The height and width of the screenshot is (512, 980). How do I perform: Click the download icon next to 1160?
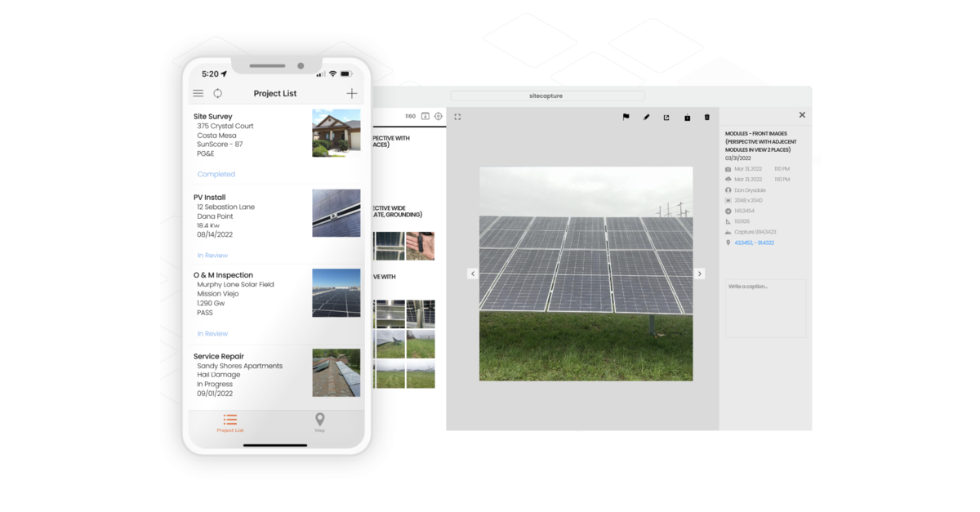click(425, 116)
